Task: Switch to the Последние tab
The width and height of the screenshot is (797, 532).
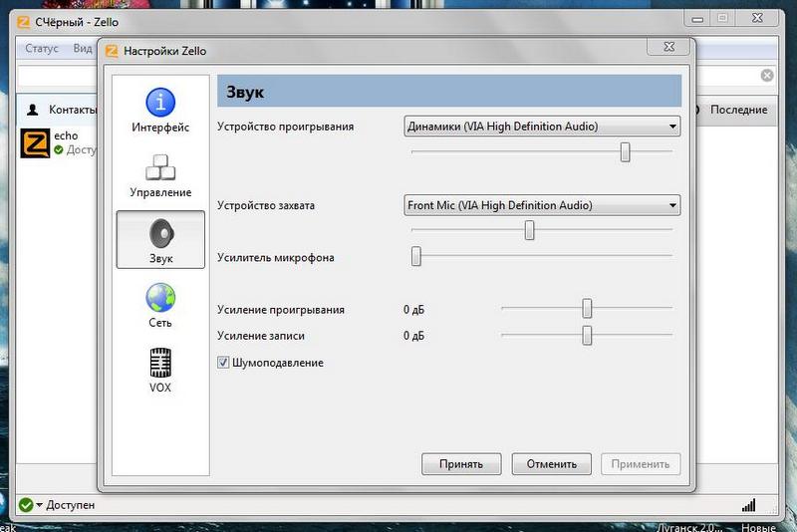Action: click(x=738, y=110)
